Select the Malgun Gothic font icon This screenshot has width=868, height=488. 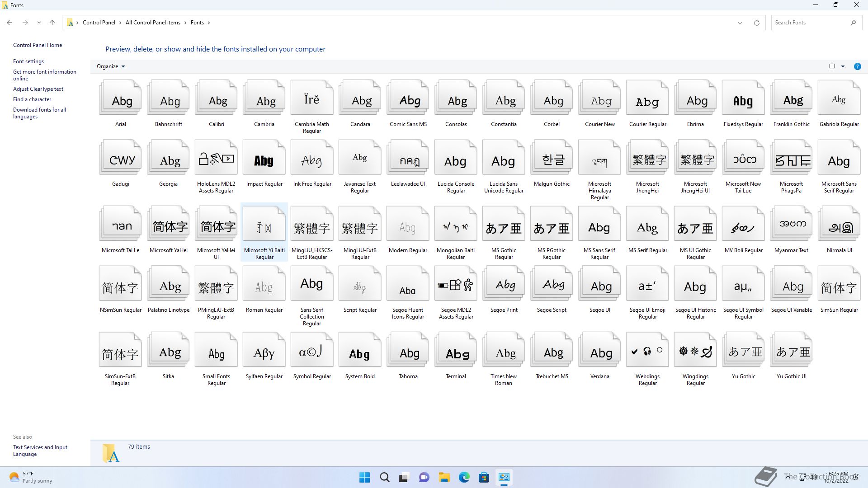(x=552, y=157)
